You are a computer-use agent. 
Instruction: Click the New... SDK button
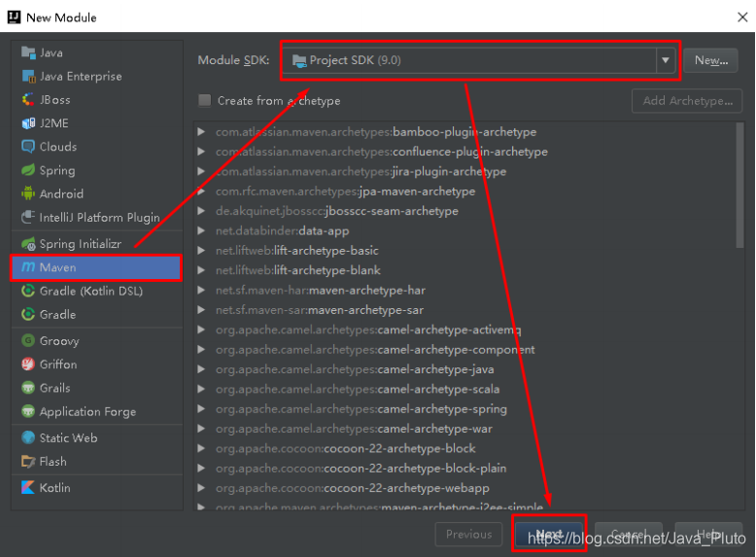pyautogui.click(x=710, y=60)
